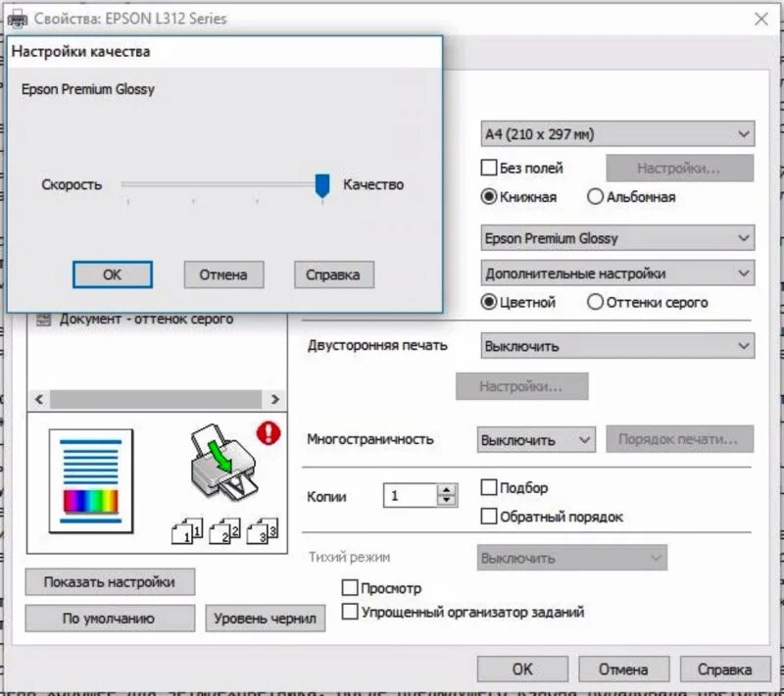784x696 pixels.
Task: Increase copies with up spinner arrow
Action: [x=447, y=489]
